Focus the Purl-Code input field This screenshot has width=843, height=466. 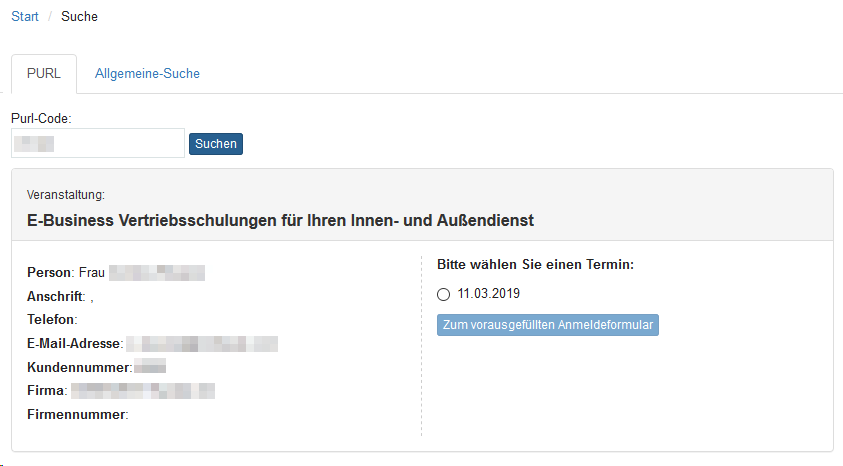tap(98, 143)
